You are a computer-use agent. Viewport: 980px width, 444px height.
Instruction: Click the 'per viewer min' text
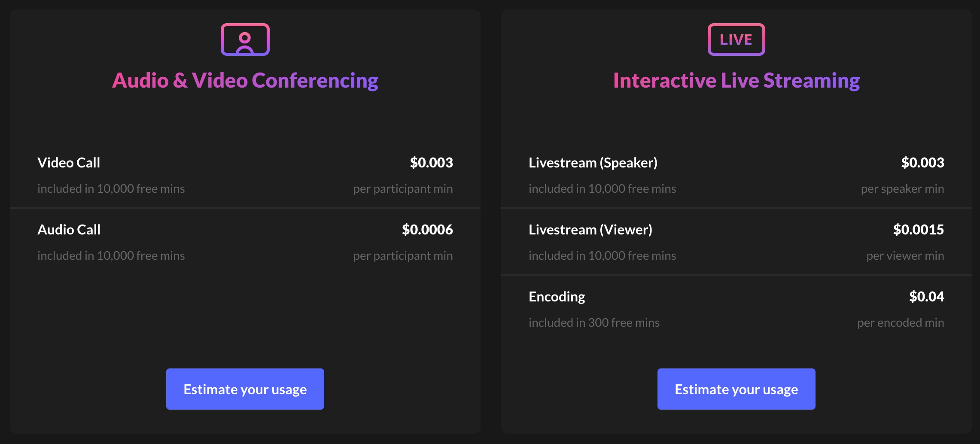tap(905, 256)
